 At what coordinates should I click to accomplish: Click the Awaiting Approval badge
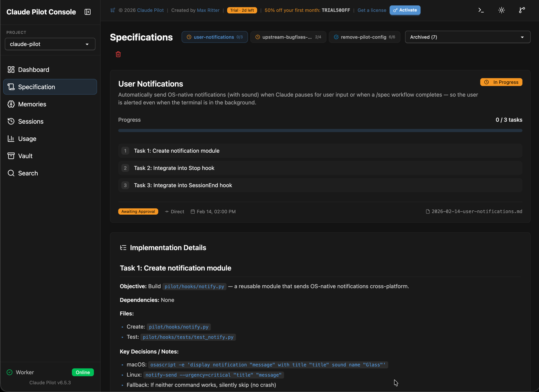click(x=138, y=211)
